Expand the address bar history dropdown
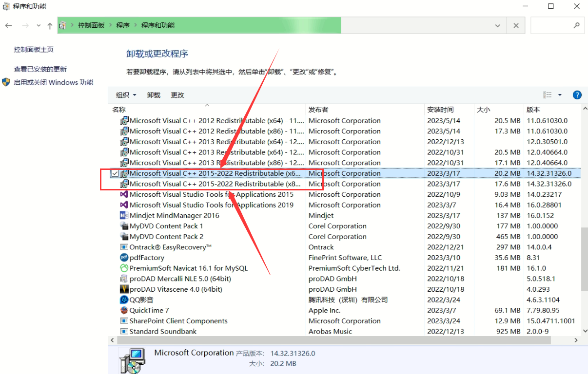 click(497, 26)
